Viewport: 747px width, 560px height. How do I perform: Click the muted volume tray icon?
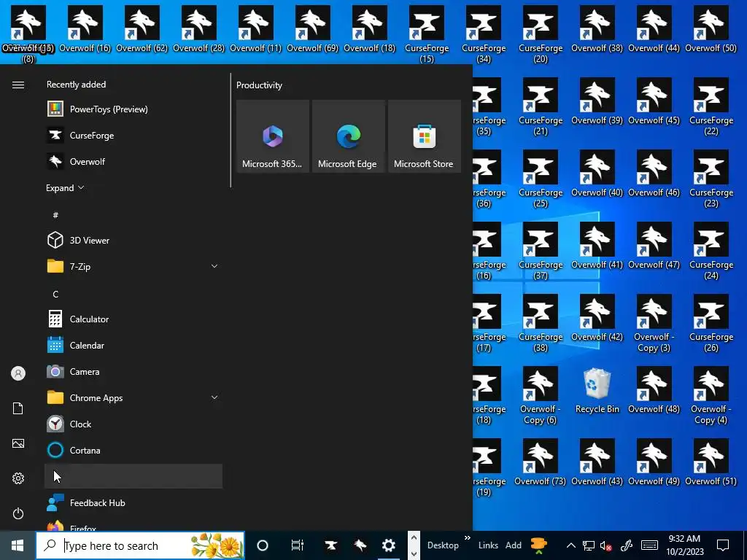coord(606,545)
